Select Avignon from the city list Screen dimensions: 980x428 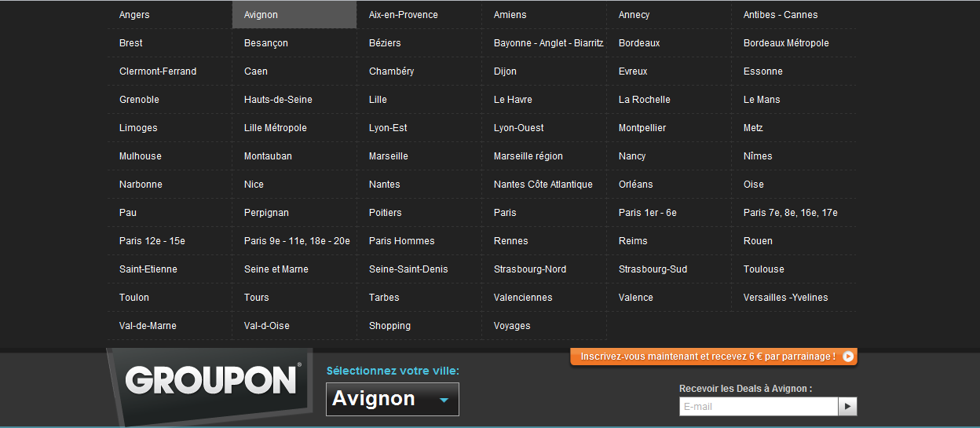(261, 15)
